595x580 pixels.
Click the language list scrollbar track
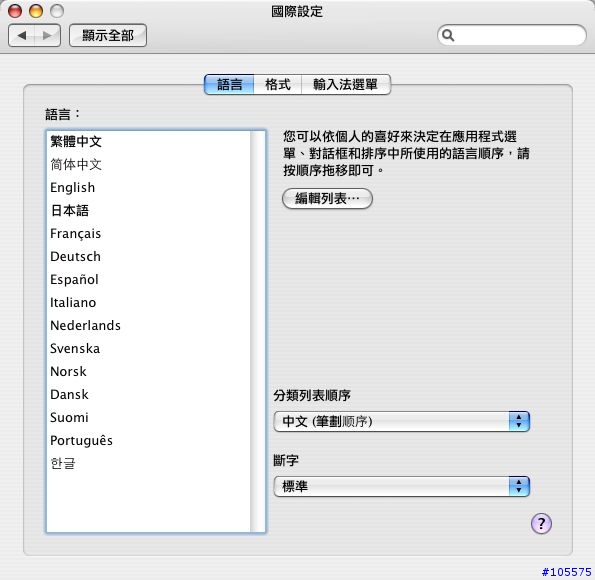point(258,331)
